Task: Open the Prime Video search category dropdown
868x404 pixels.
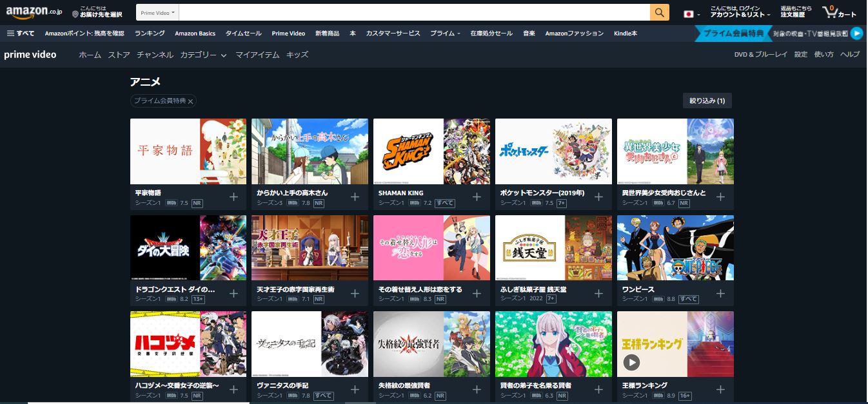Action: click(157, 13)
